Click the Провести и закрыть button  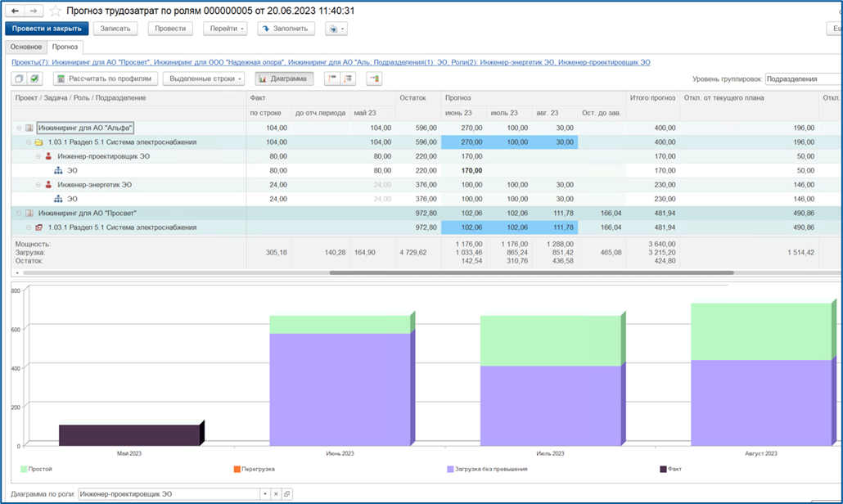point(47,29)
